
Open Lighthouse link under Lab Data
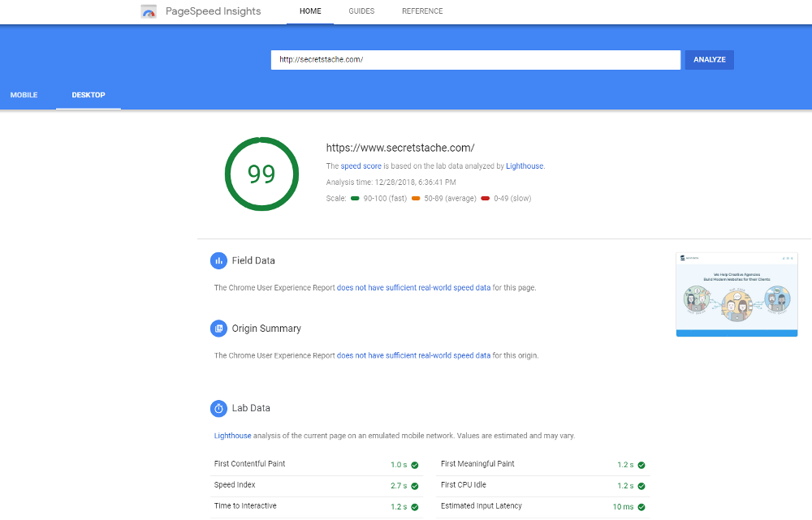[232, 436]
